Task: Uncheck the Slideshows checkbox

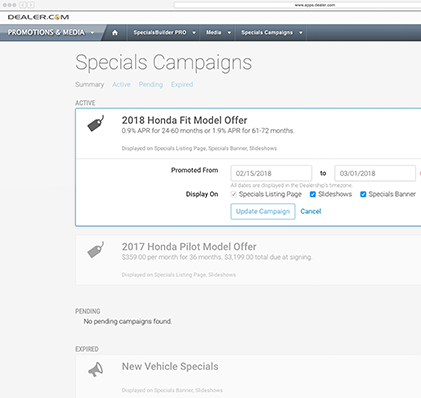Action: 313,194
